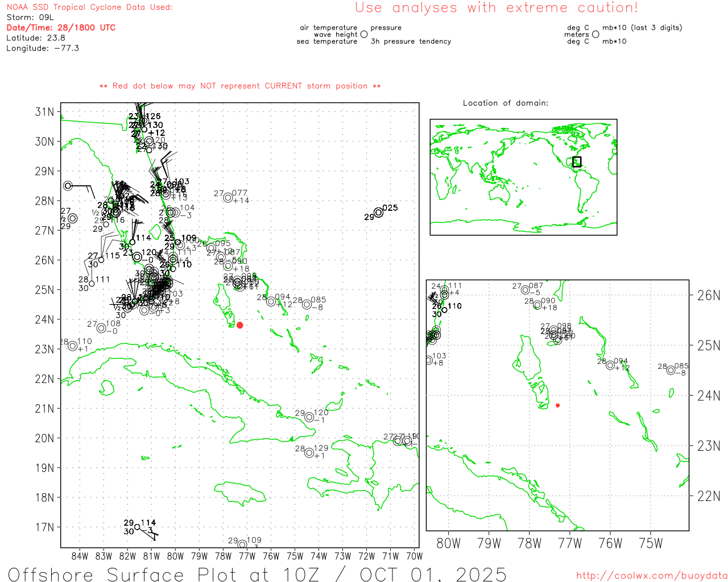Click the red storm position dot on the main map
This screenshot has height=582, width=728.
(240, 325)
